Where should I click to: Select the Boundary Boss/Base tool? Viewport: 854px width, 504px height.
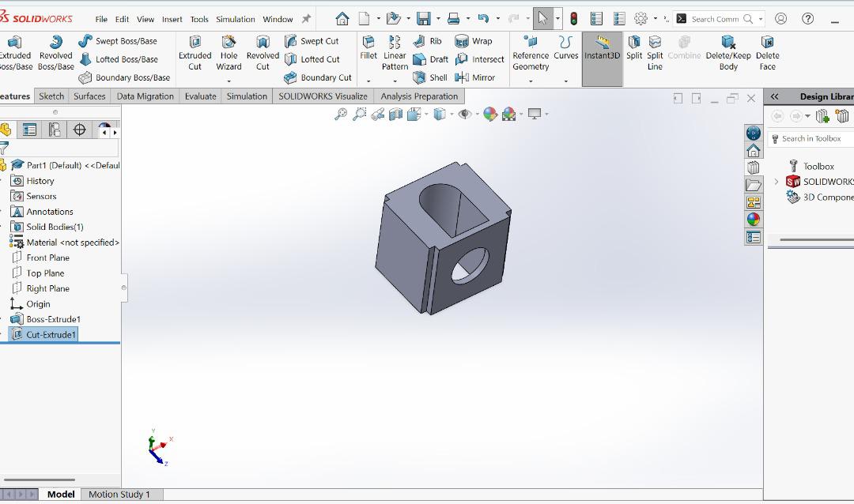[124, 77]
